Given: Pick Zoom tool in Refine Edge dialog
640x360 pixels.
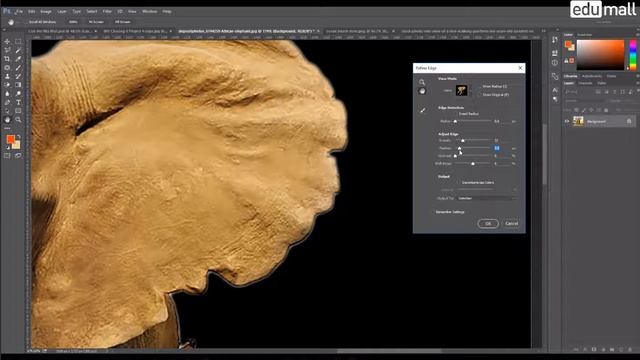Looking at the screenshot, I should 422,82.
